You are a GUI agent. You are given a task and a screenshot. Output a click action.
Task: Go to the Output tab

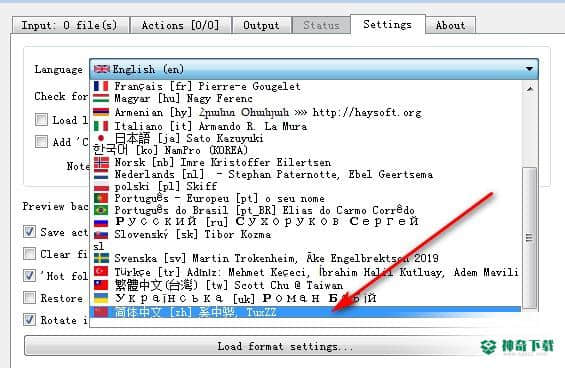click(x=261, y=25)
